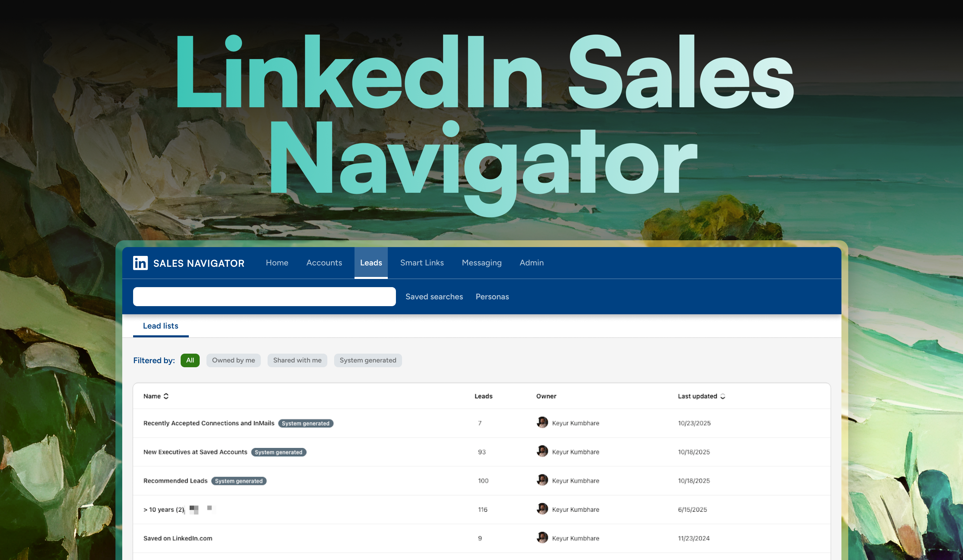
Task: Click date 6/15/2025
Action: (692, 509)
